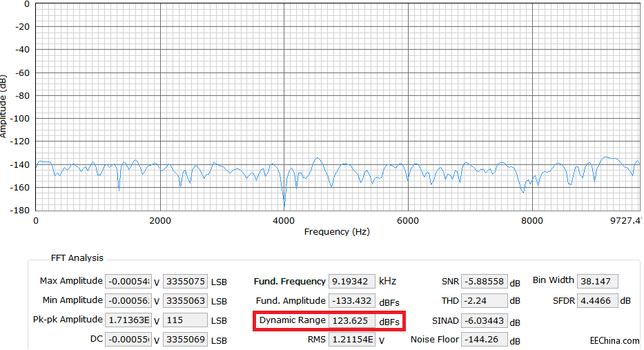This screenshot has width=644, height=350.
Task: Select the SNR value field
Action: [x=485, y=282]
